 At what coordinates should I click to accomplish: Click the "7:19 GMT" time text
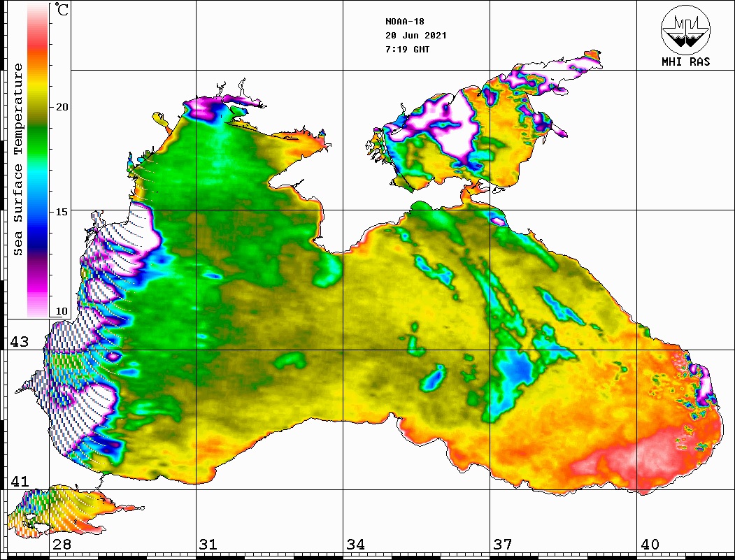(x=407, y=50)
